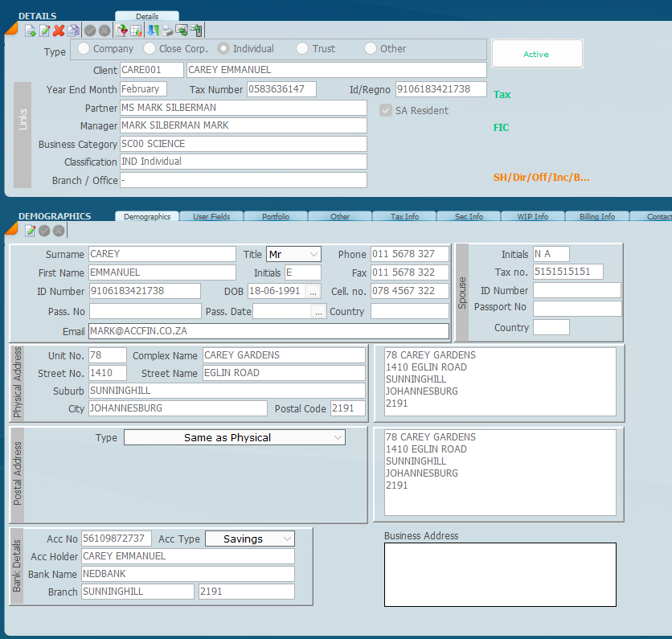Screen dimensions: 672x639
Task: Click the send email envelope icon
Action: click(182, 31)
